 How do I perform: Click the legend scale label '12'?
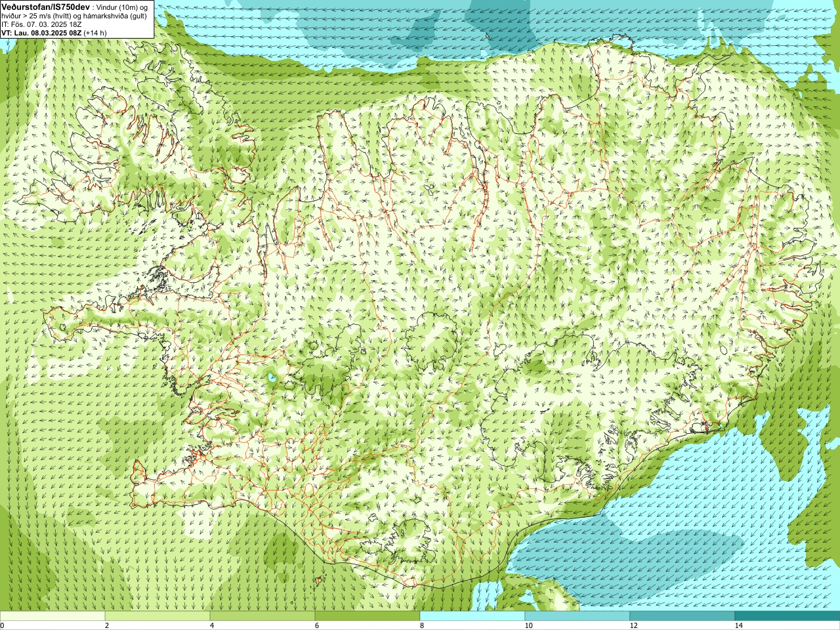[x=633, y=625]
